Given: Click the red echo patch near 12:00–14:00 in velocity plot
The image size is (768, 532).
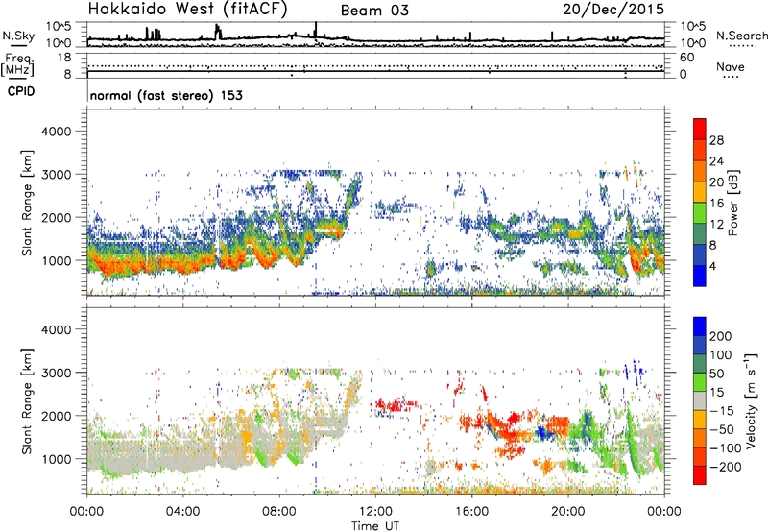Looking at the screenshot, I should [396, 405].
